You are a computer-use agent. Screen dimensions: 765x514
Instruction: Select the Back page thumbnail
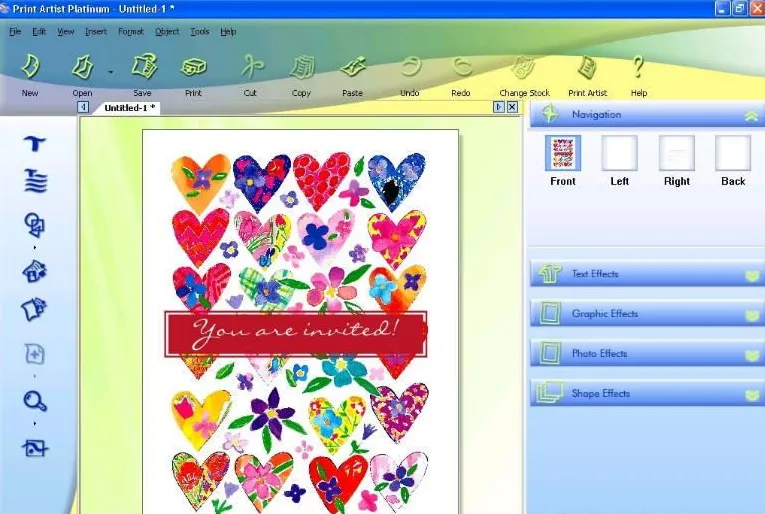[733, 153]
